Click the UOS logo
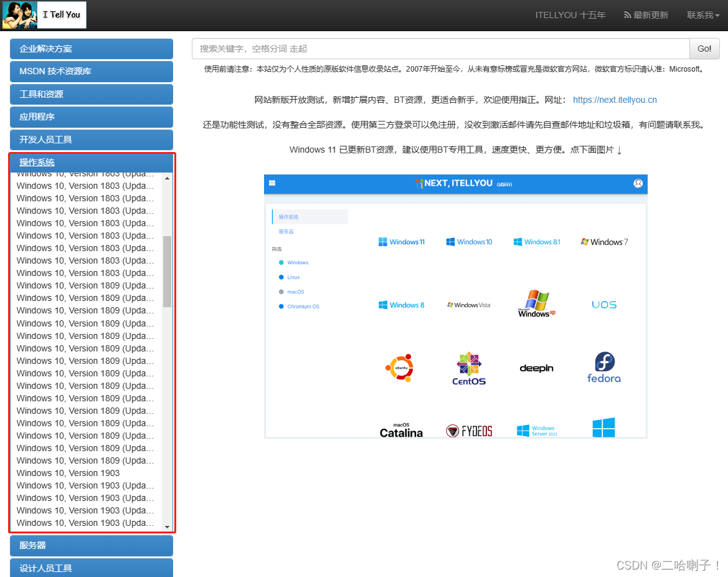 point(603,304)
